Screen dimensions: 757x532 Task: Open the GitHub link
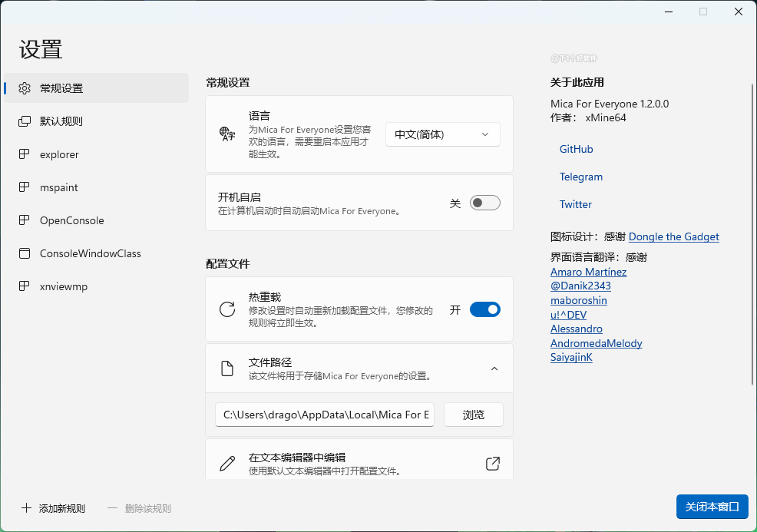click(x=576, y=149)
